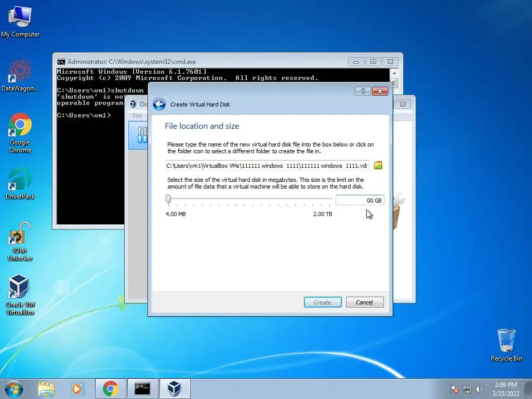
Task: Launch Google Chrome from desktop
Action: (x=20, y=133)
